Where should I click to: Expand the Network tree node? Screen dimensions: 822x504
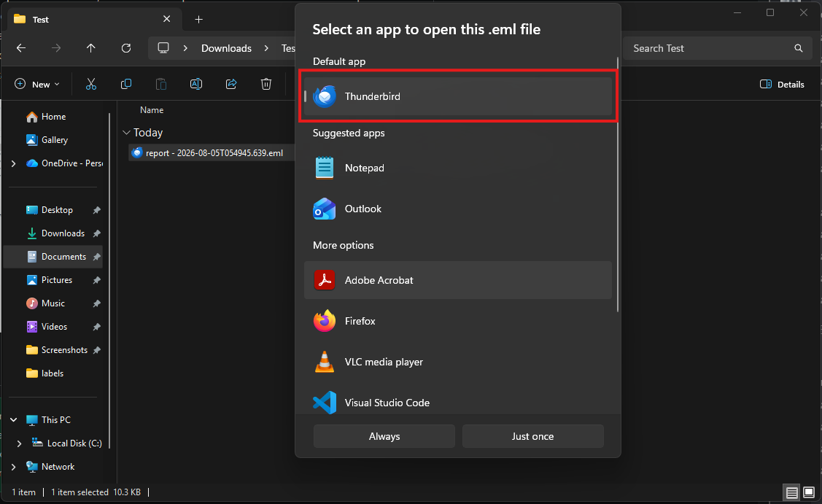(x=14, y=467)
